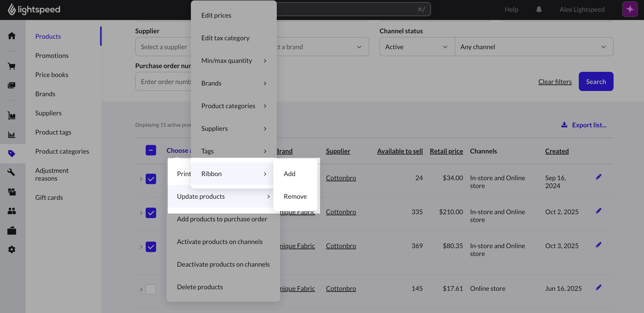Open the Reporting bar chart icon

(12, 135)
